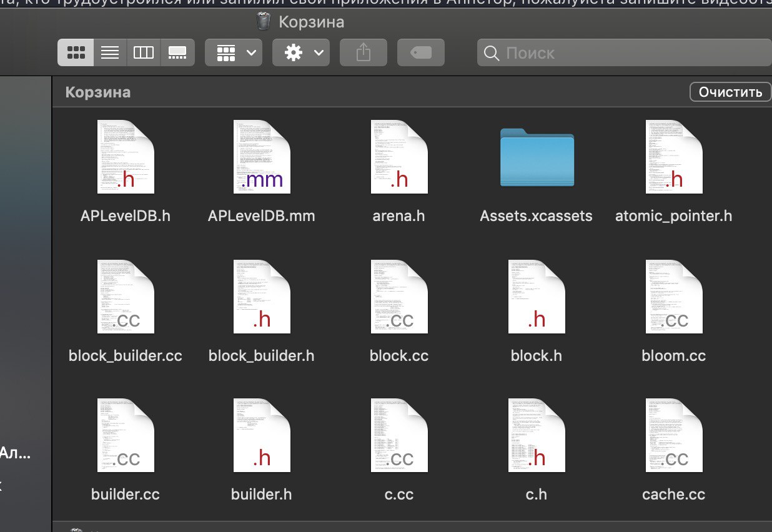Switch to list view mode
This screenshot has height=532, width=772.
tap(110, 52)
